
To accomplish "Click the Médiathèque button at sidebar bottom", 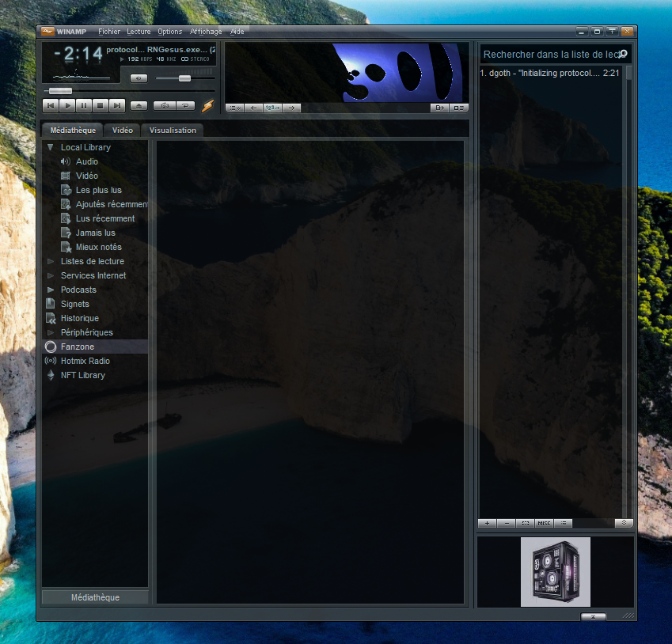I will 95,597.
